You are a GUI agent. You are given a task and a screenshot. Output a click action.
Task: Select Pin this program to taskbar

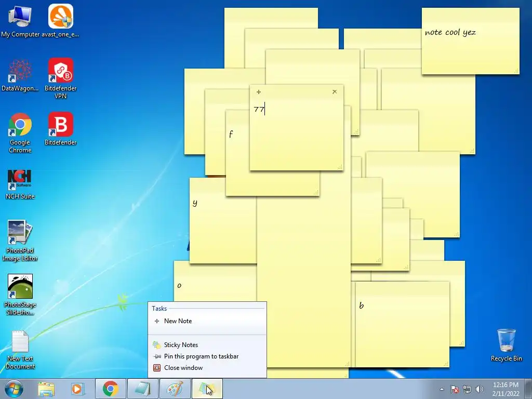click(207, 356)
